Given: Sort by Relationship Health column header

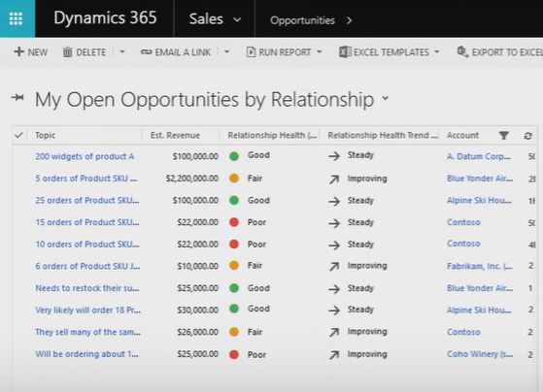Looking at the screenshot, I should tap(272, 135).
